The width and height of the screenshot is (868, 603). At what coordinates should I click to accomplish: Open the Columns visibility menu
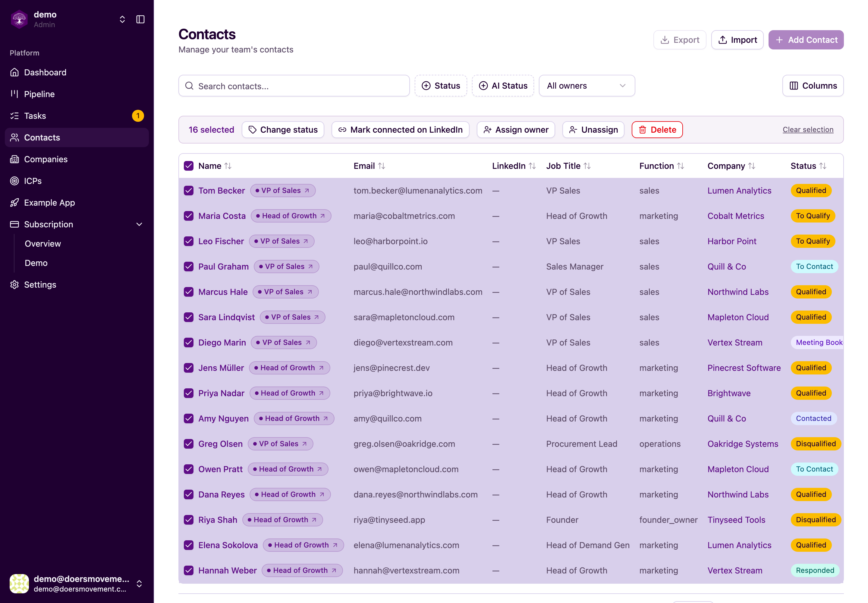(813, 86)
